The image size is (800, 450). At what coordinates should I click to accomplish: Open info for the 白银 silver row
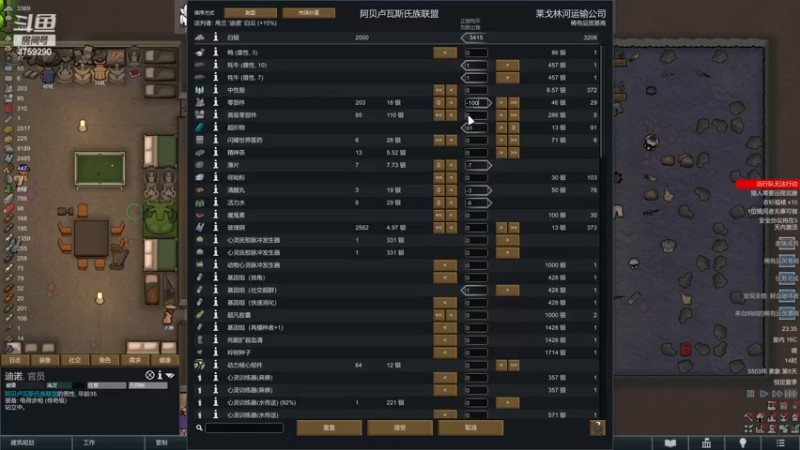tap(215, 37)
